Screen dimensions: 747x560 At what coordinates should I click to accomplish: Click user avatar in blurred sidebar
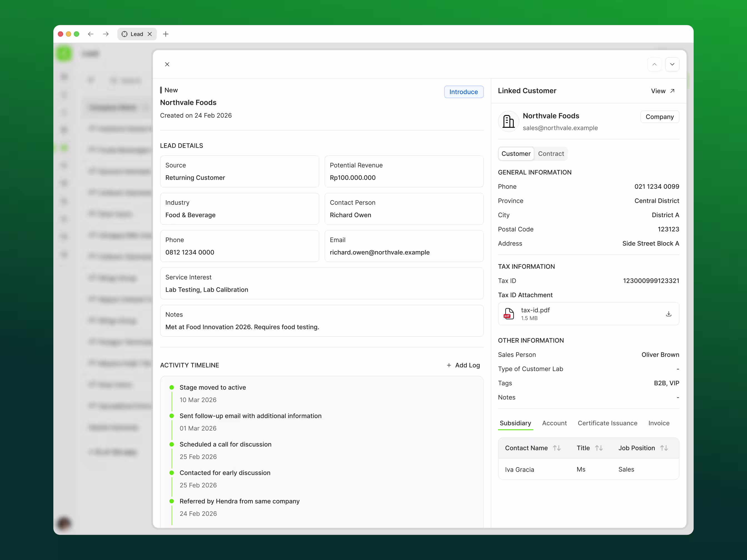(64, 523)
